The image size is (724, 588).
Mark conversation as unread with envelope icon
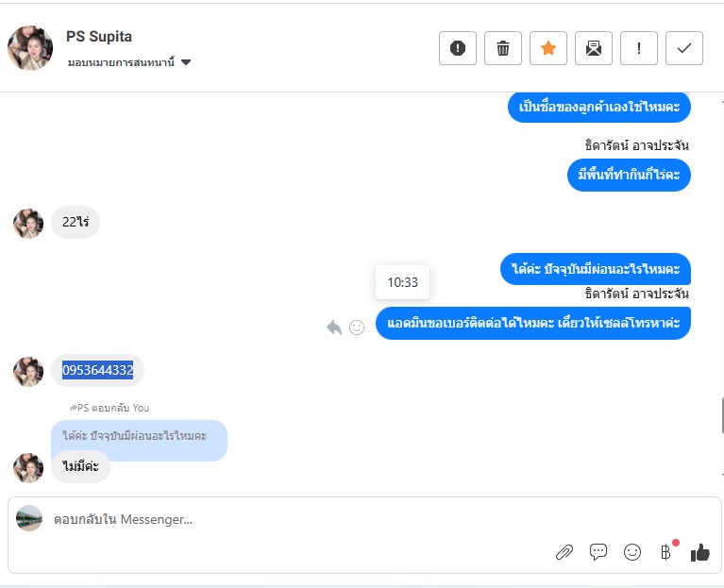tap(594, 48)
